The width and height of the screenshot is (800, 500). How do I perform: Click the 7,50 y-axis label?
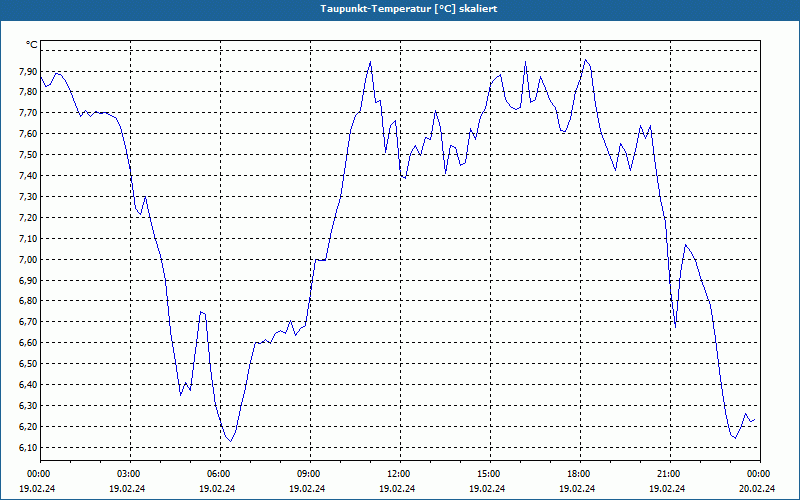28,155
